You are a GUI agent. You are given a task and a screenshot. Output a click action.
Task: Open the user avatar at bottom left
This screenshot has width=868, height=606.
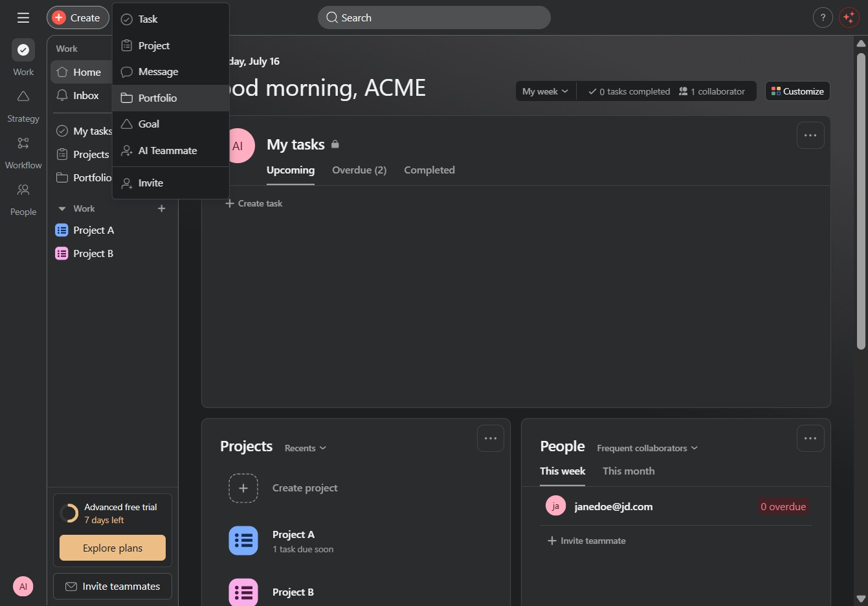(x=23, y=587)
